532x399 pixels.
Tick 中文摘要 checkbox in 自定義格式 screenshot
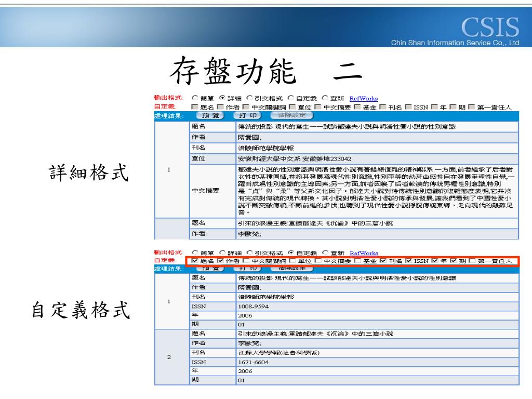pos(318,261)
